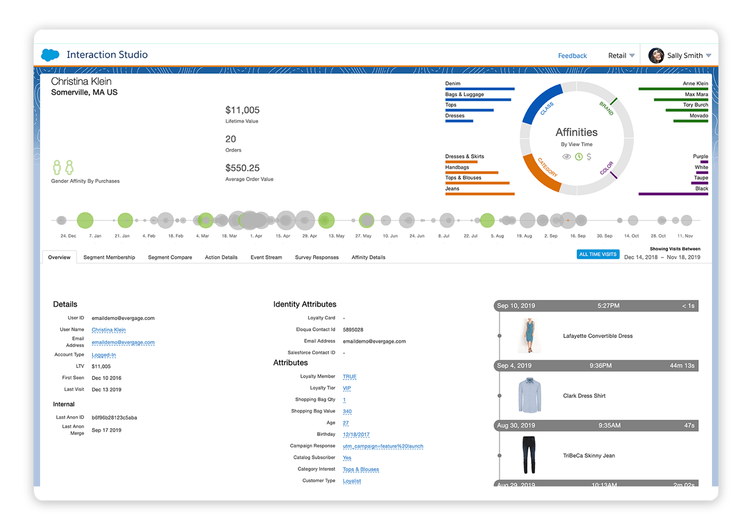
Task: Click the Feedback link
Action: coord(572,55)
